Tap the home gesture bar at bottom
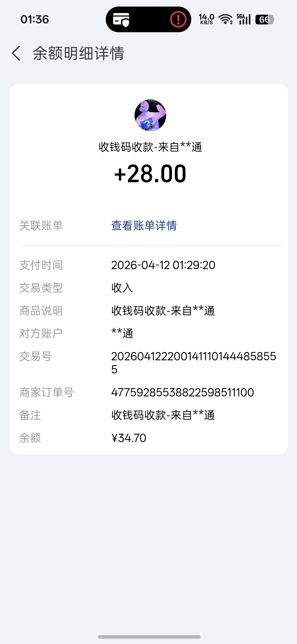 click(x=149, y=637)
